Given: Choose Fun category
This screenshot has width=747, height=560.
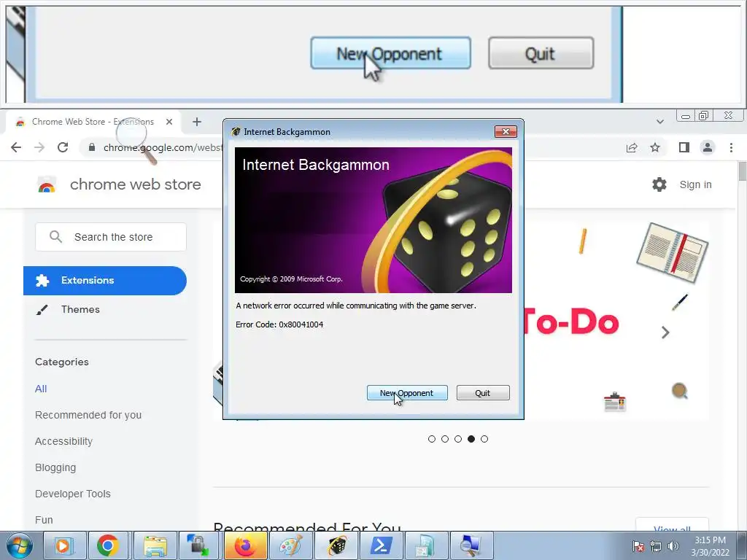Looking at the screenshot, I should click(x=44, y=519).
